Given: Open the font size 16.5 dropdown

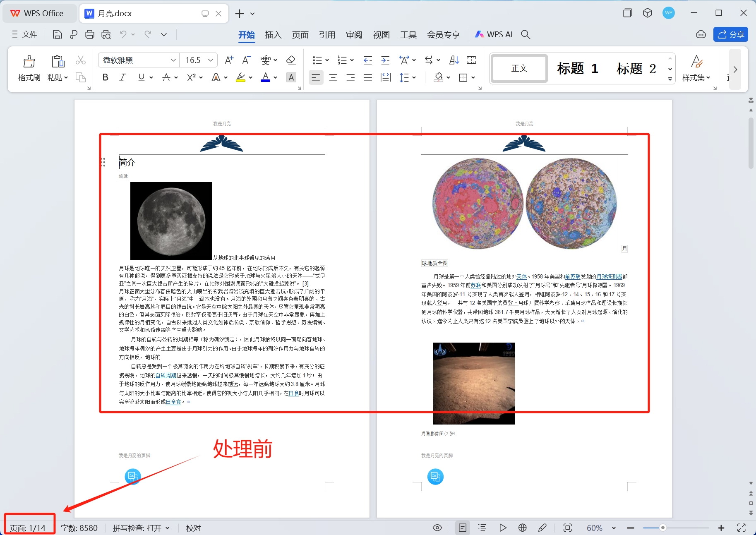Looking at the screenshot, I should click(x=211, y=60).
